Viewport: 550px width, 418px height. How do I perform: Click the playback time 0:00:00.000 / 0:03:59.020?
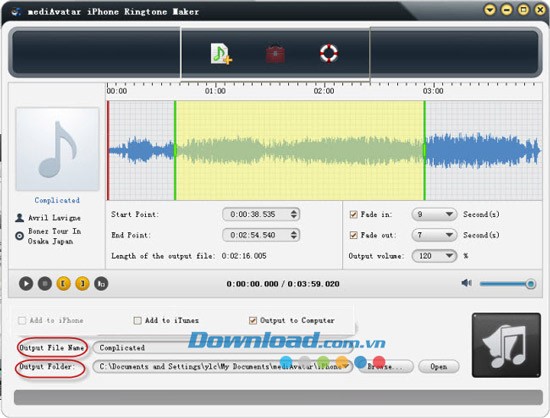283,284
